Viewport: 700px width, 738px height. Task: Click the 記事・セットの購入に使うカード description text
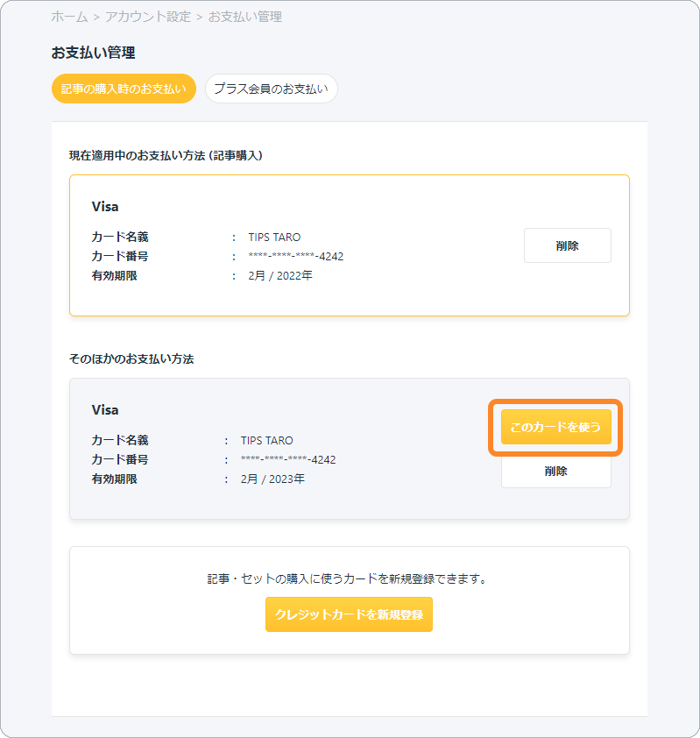click(349, 578)
